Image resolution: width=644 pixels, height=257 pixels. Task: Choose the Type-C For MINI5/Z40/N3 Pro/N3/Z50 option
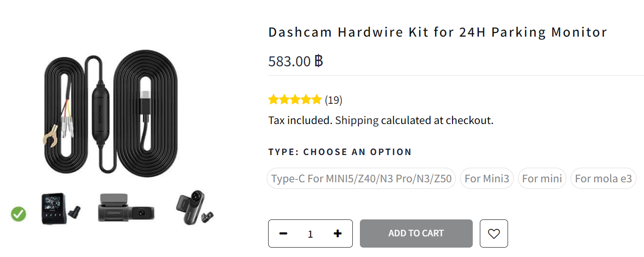click(361, 179)
